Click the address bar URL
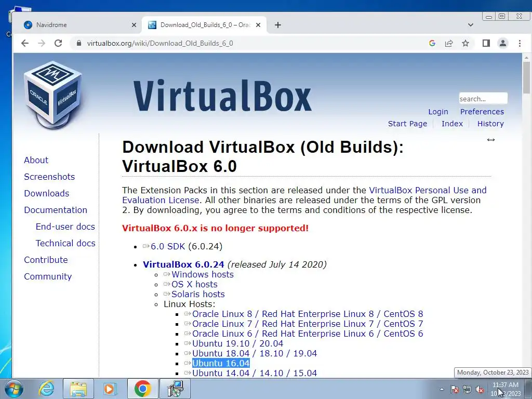 point(160,43)
